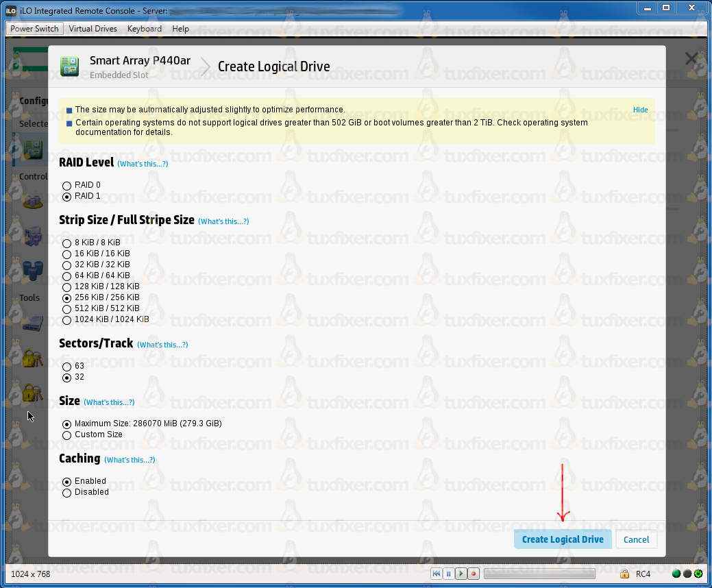The width and height of the screenshot is (712, 588).
Task: Click the rewind playback button
Action: coord(437,574)
